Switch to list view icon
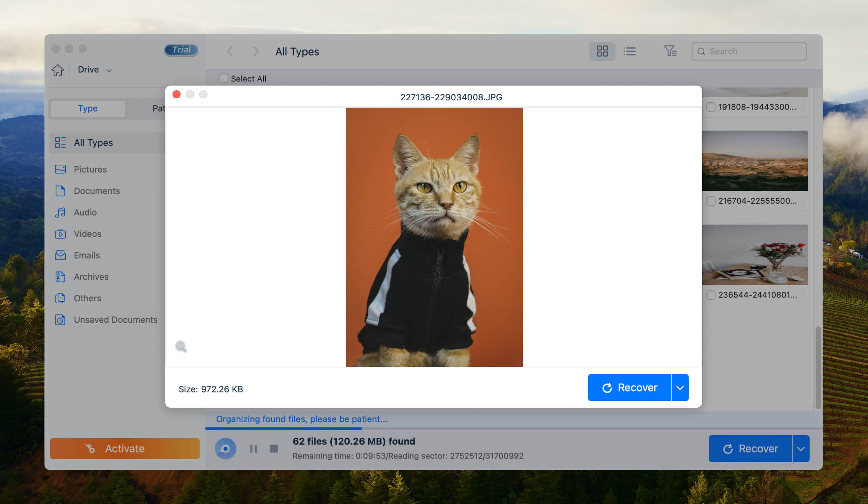The height and width of the screenshot is (504, 868). pos(629,51)
